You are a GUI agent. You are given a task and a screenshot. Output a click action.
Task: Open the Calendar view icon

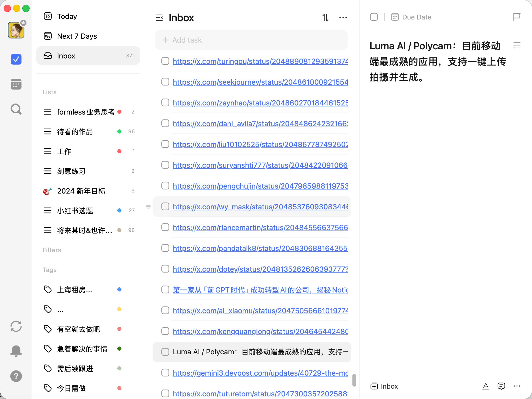16,84
